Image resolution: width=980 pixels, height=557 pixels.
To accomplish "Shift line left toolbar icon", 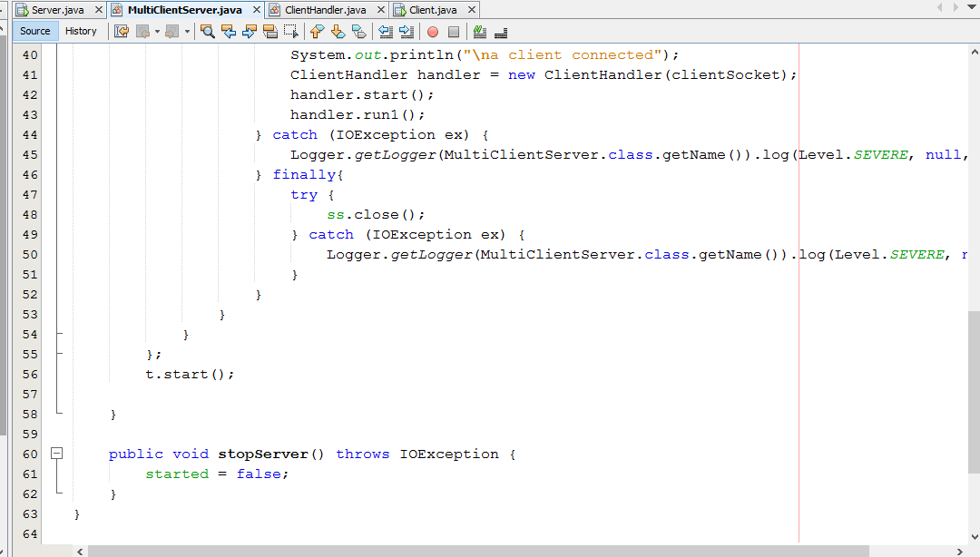I will pyautogui.click(x=386, y=32).
